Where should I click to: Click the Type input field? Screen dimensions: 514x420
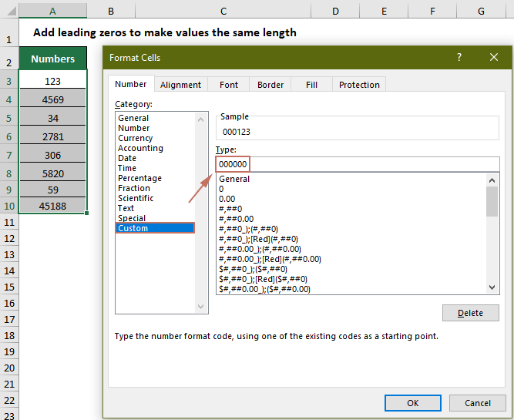coord(358,164)
